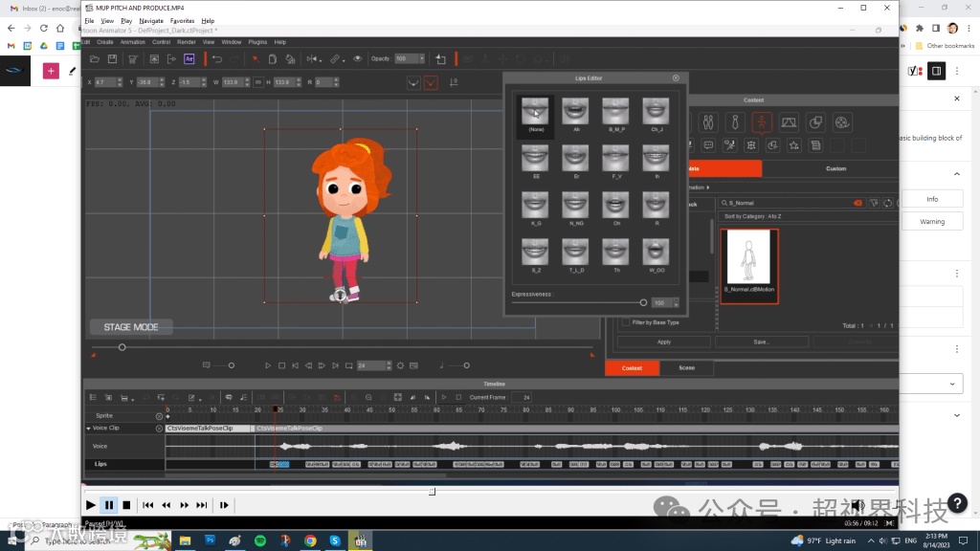
Task: Collapse the Voice Clip track
Action: tap(89, 429)
